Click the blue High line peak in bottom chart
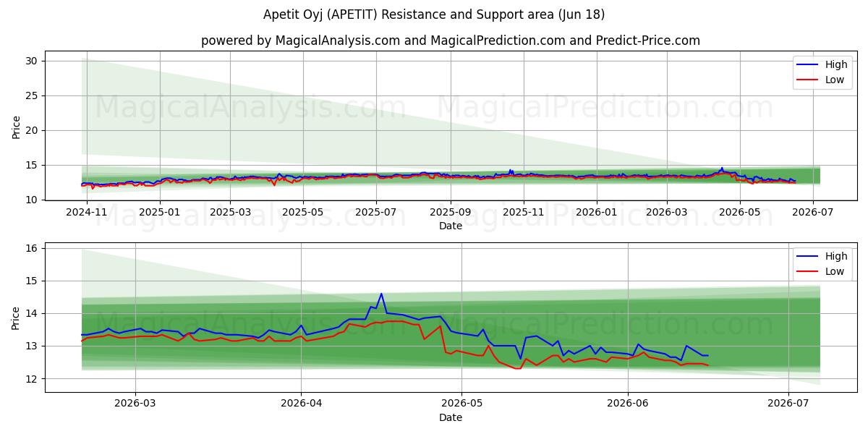Viewport: 868px width, 434px height. point(381,294)
